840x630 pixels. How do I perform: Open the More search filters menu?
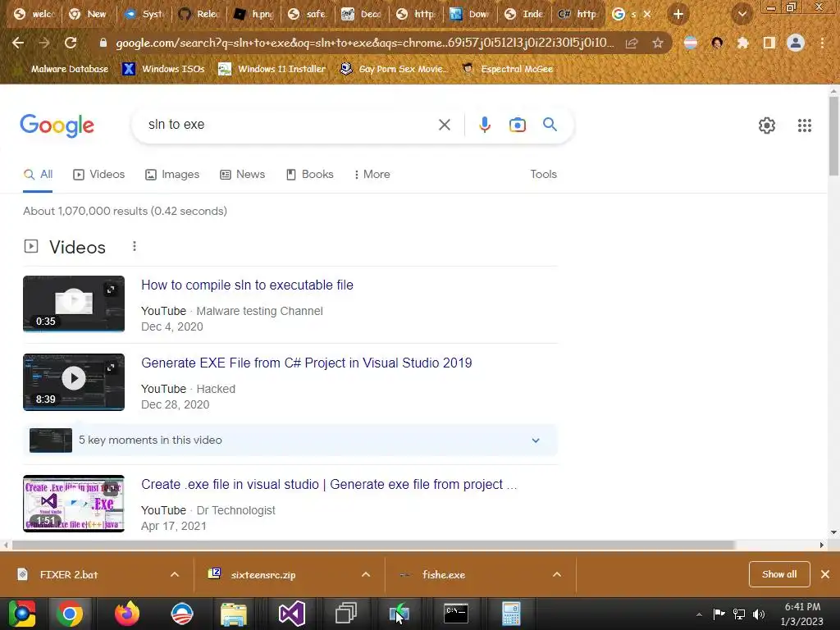click(372, 174)
